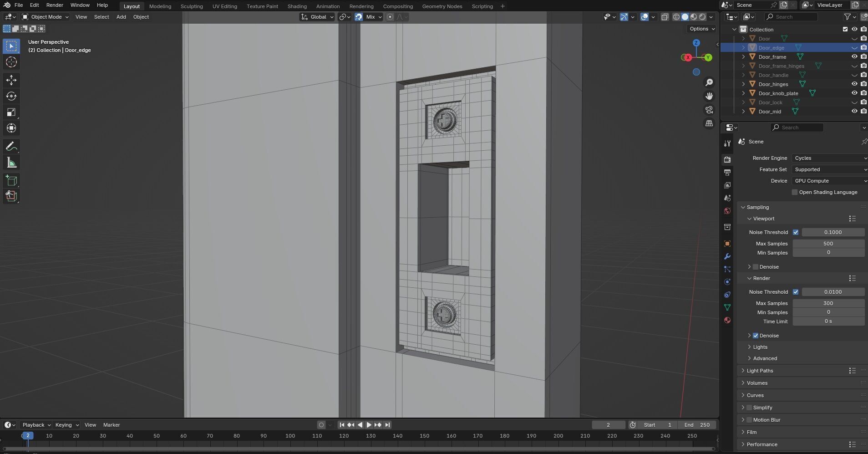Toggle X-ray mode in viewport header
The width and height of the screenshot is (868, 454).
(665, 17)
